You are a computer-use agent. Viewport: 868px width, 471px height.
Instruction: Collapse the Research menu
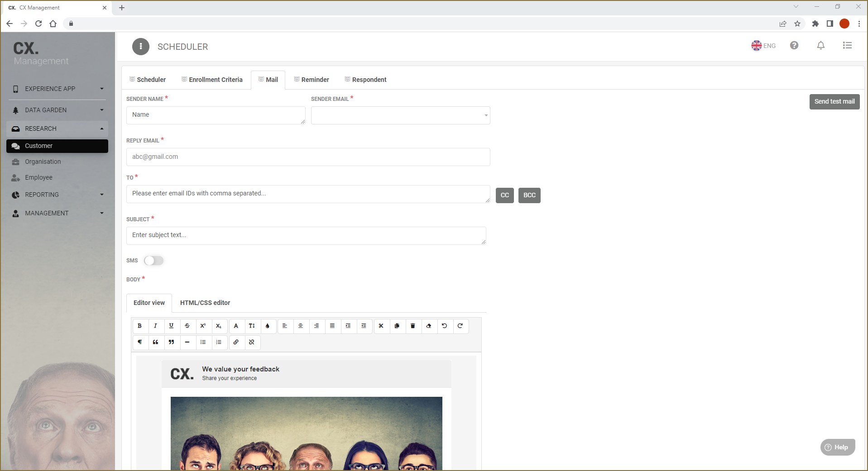pos(58,128)
